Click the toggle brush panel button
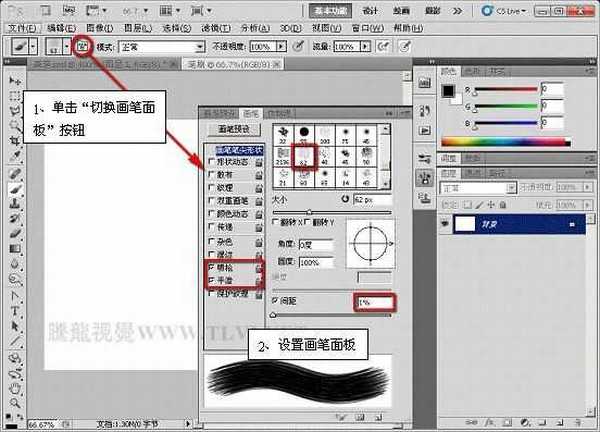The height and width of the screenshot is (432, 600). [x=83, y=47]
